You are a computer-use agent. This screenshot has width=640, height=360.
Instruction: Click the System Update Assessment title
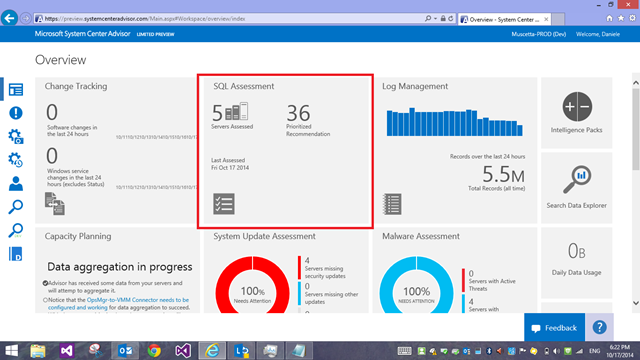(x=264, y=236)
